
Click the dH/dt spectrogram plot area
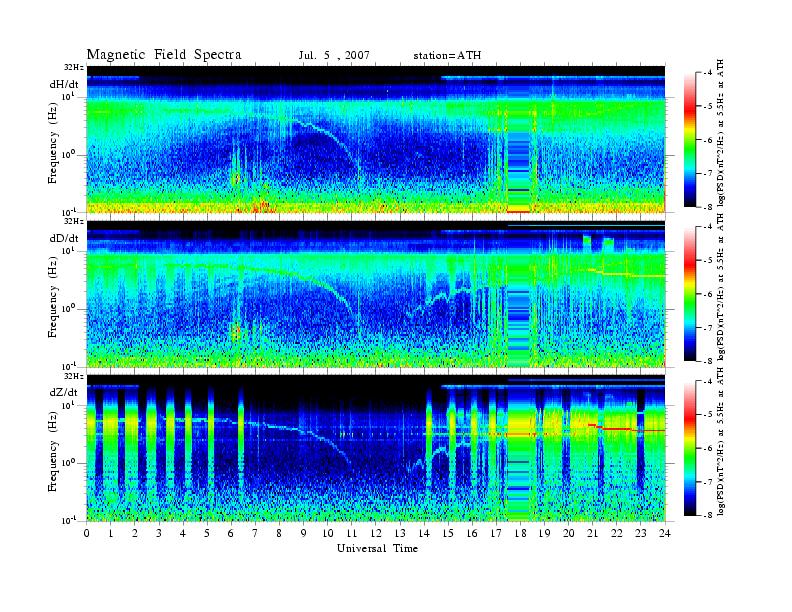pos(376,139)
